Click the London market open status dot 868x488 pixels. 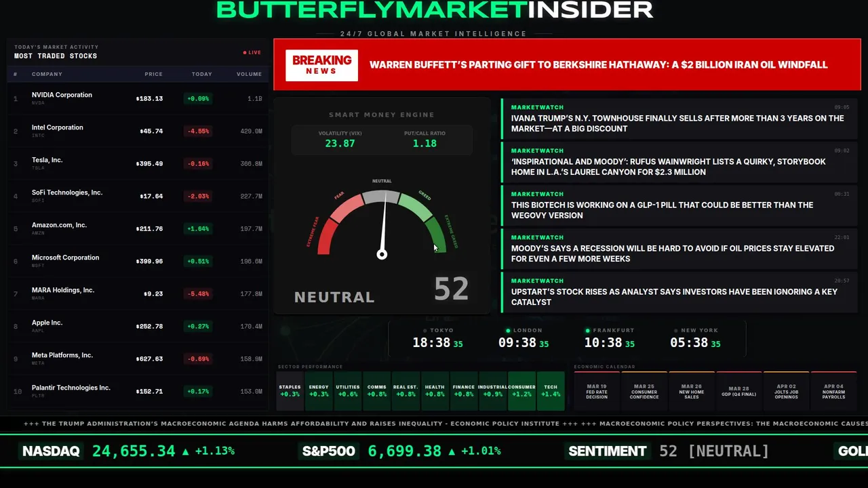click(x=509, y=331)
